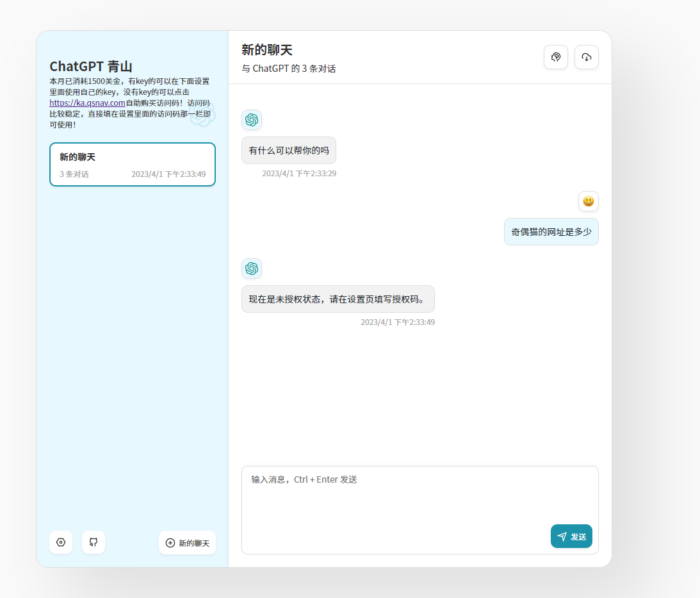Click the chat title 新的聊天 in header
The image size is (700, 598).
[x=267, y=49]
